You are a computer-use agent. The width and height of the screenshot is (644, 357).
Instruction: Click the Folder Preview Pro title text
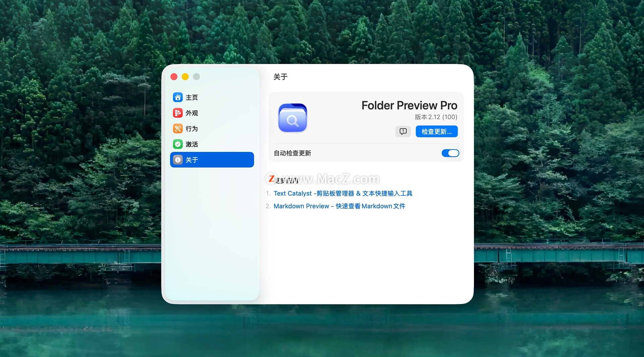(409, 105)
